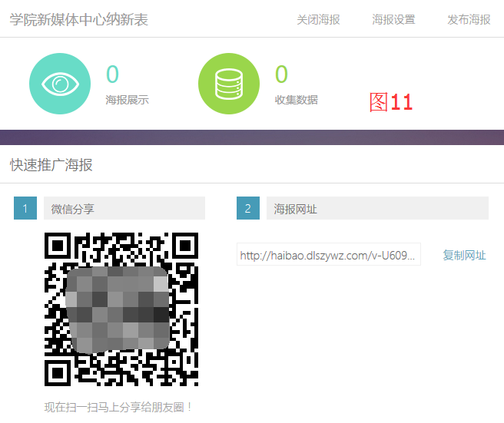Click the red 图11 label
504x423 pixels.
tap(390, 102)
